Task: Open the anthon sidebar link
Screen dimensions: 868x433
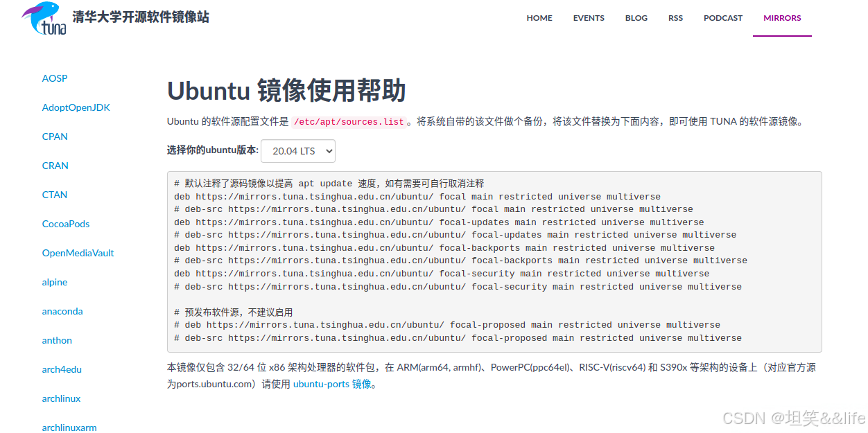Action: click(57, 340)
